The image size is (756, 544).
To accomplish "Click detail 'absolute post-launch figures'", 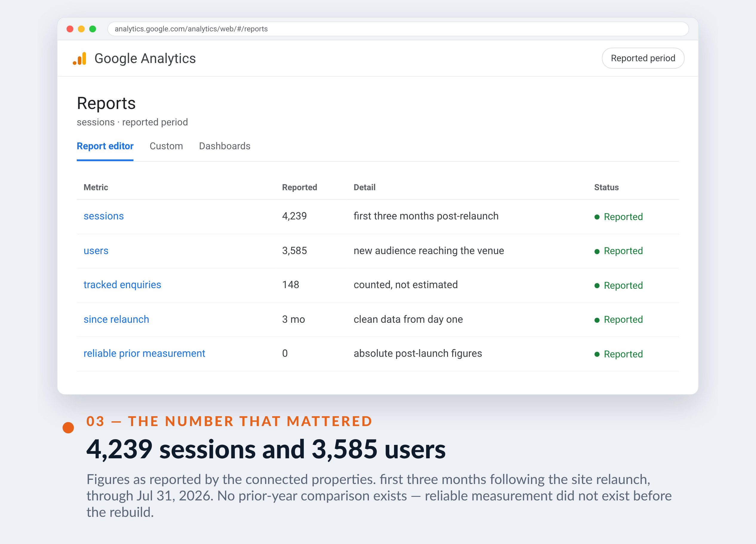I will (x=418, y=354).
